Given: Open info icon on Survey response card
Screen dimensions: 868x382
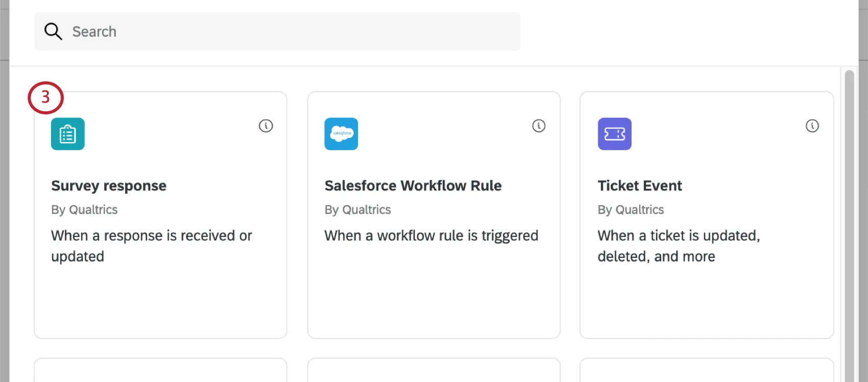Looking at the screenshot, I should coord(266,126).
